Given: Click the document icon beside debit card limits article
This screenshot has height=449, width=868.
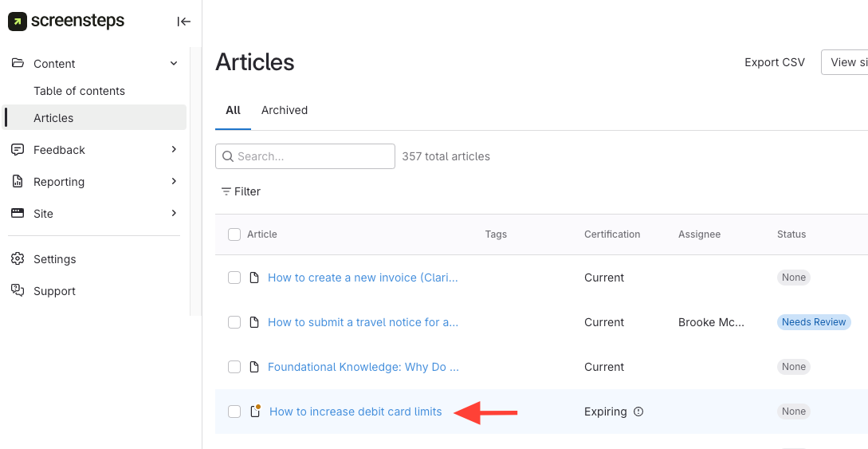Looking at the screenshot, I should [x=255, y=412].
